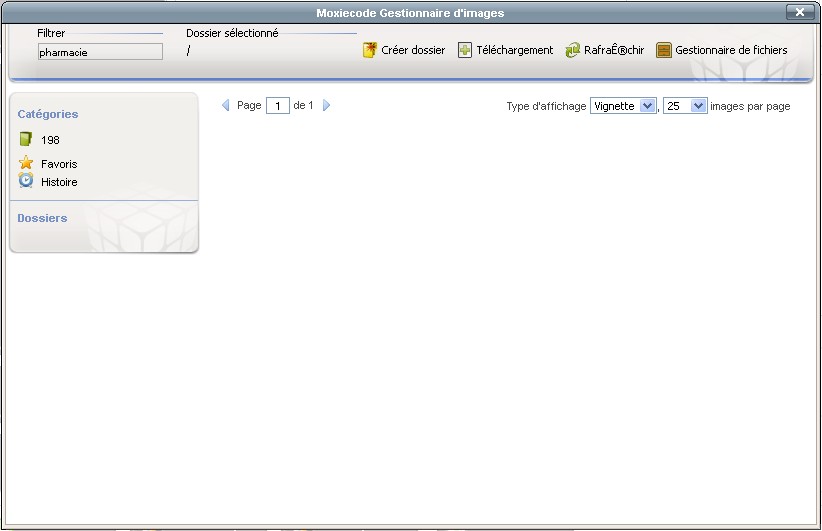The height and width of the screenshot is (531, 822).
Task: Click the Histoire clock icon
Action: [26, 180]
